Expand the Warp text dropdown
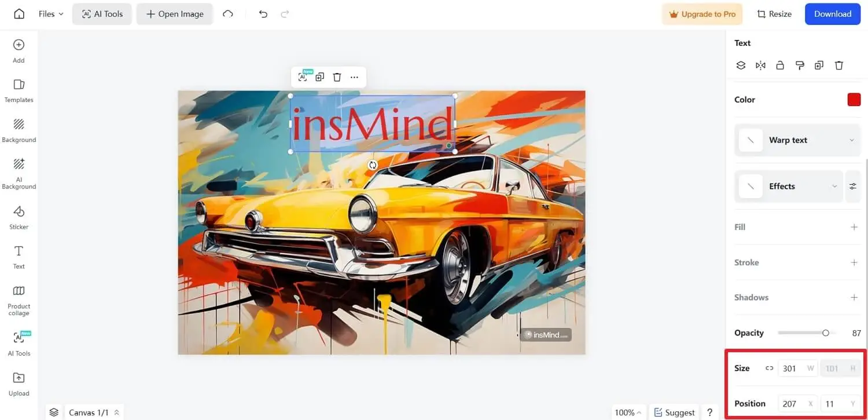868x420 pixels. point(797,140)
